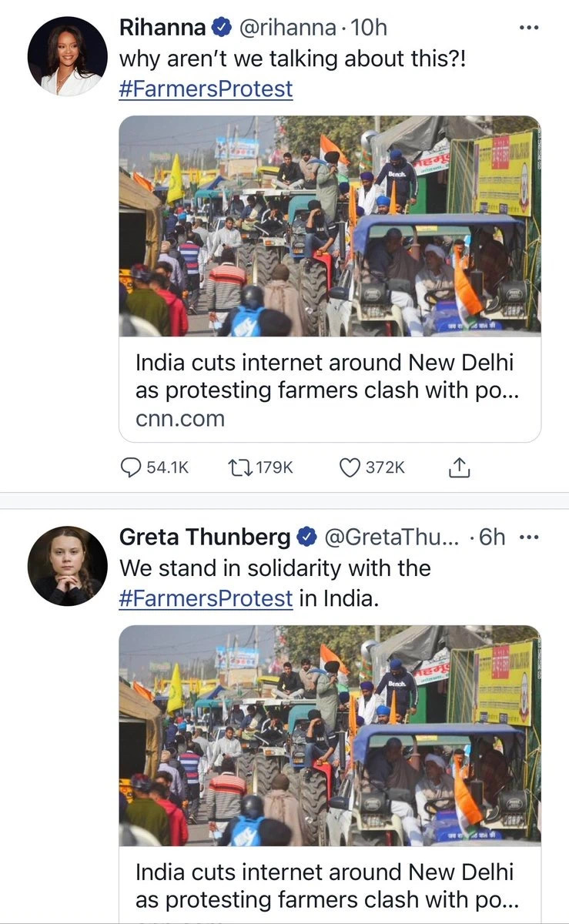Open Rihanna's profile picture
The height and width of the screenshot is (924, 569).
pyautogui.click(x=68, y=56)
